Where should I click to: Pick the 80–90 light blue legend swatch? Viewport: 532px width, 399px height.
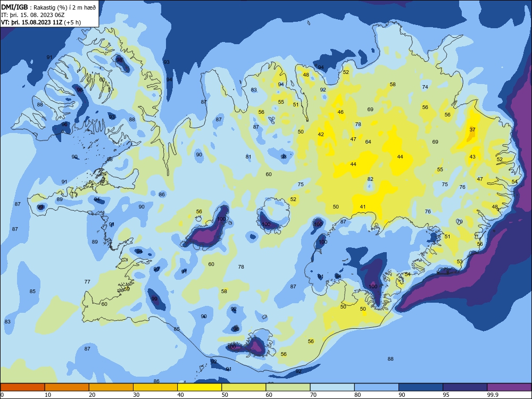point(377,387)
